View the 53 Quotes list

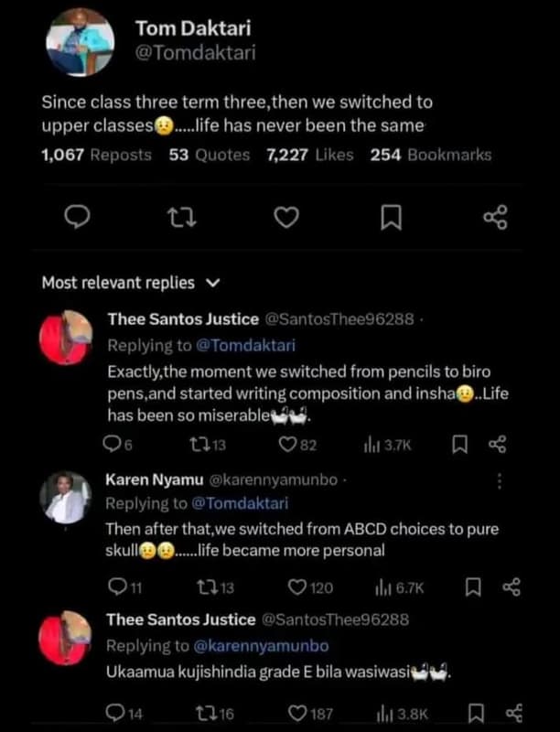[x=210, y=155]
